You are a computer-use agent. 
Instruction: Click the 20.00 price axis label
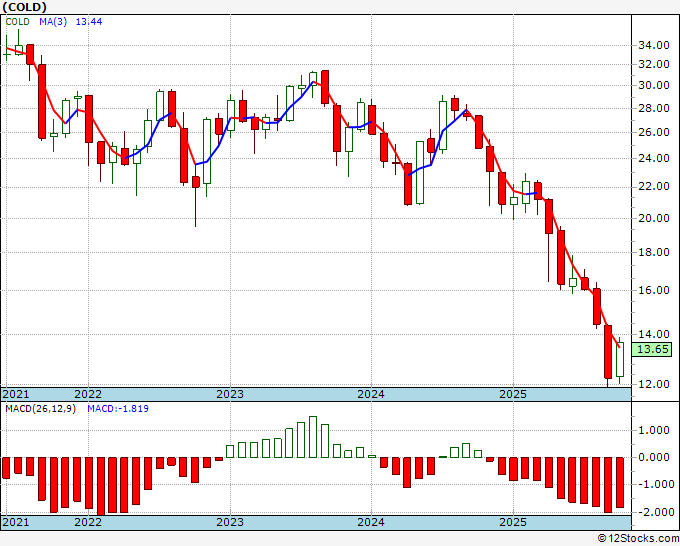[x=654, y=218]
